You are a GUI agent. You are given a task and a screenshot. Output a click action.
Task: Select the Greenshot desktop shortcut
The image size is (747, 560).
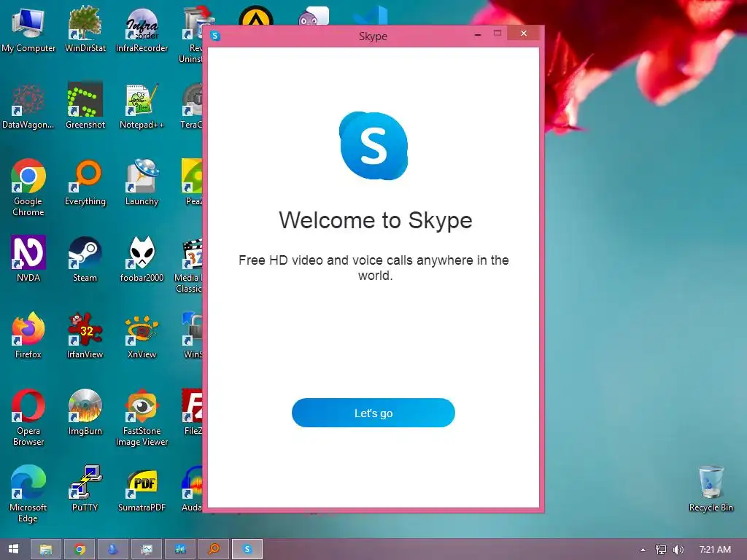click(85, 106)
